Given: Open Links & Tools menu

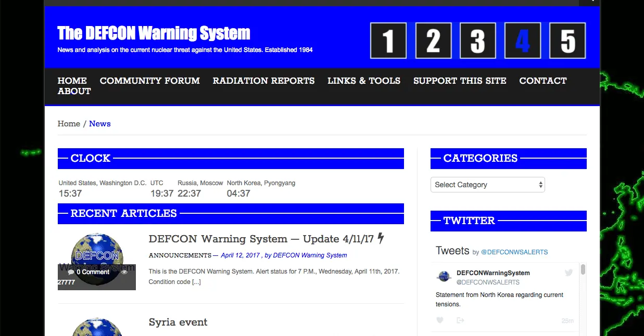Looking at the screenshot, I should coord(364,81).
